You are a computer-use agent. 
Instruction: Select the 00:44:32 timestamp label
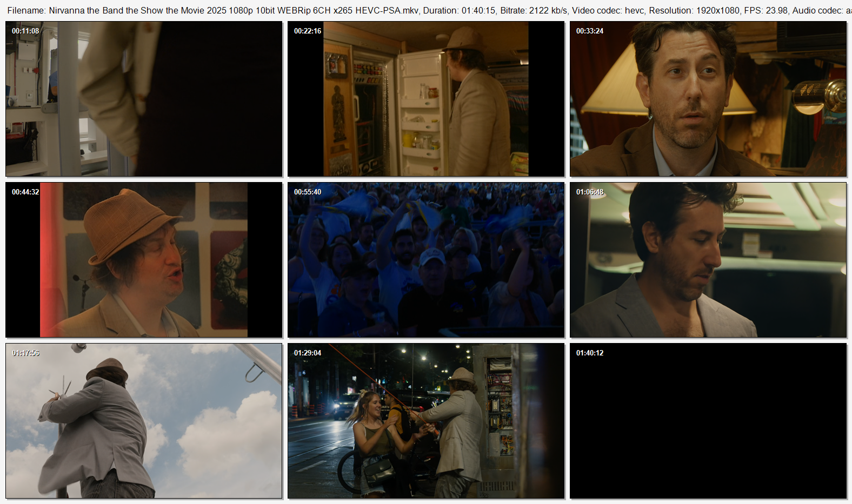pos(25,192)
